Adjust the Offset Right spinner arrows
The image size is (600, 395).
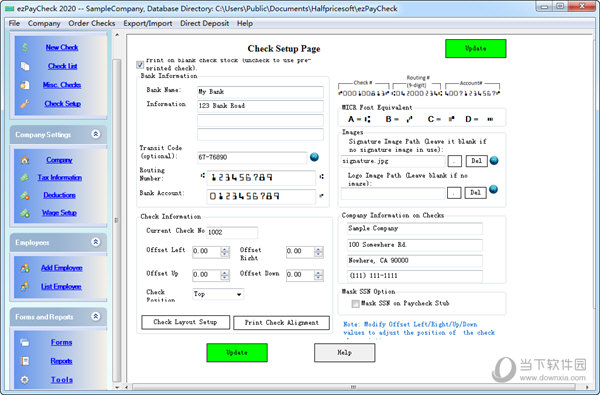click(318, 251)
